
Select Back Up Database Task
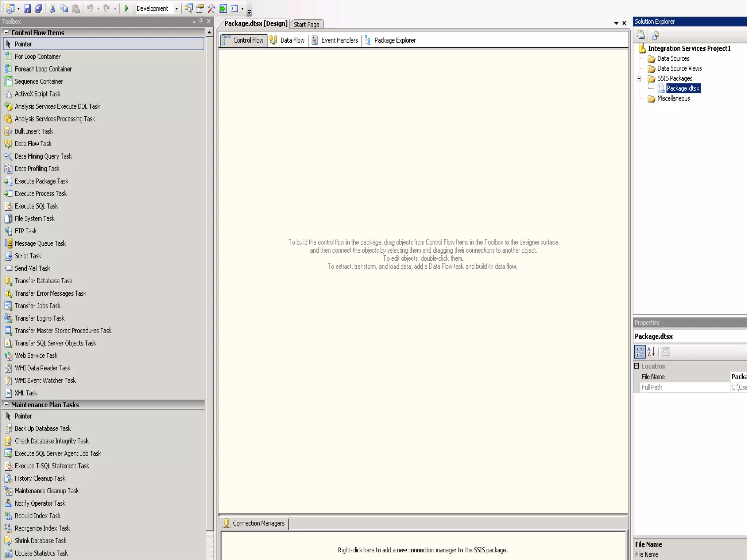click(x=42, y=428)
